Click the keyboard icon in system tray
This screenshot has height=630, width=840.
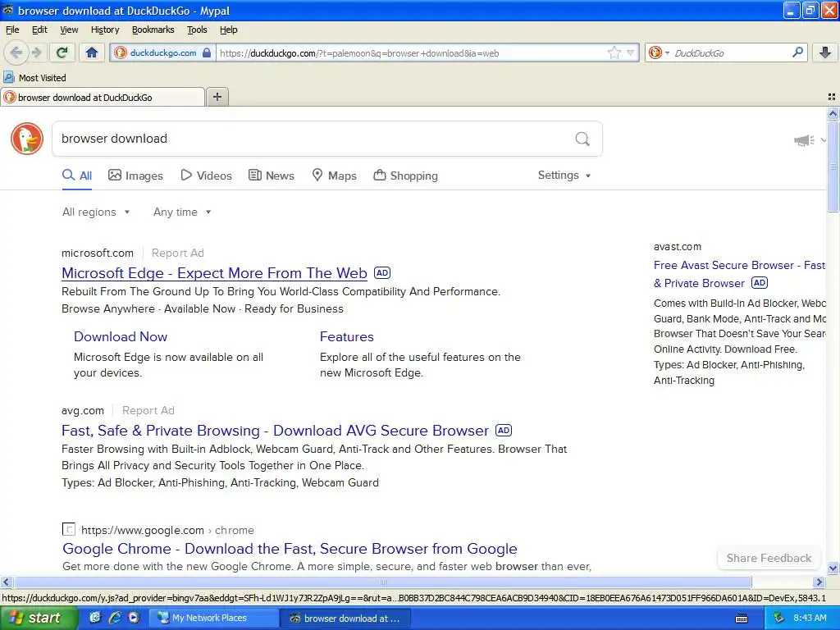[742, 619]
